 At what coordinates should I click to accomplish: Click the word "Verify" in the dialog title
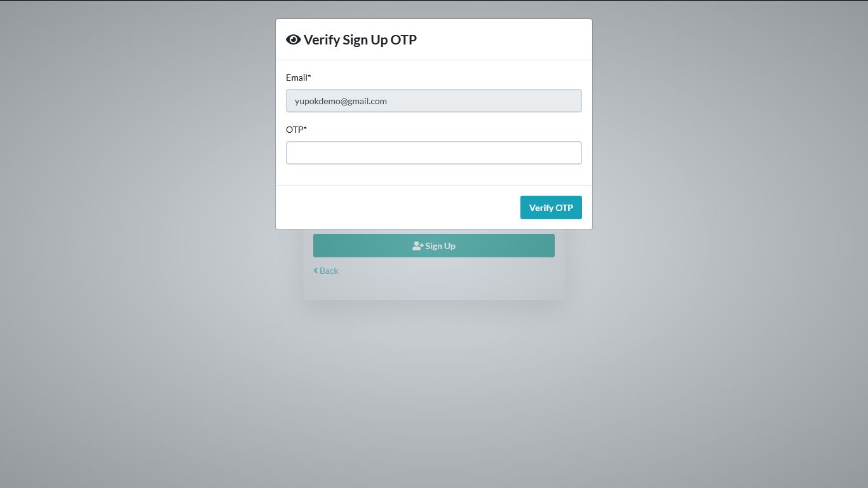[x=322, y=40]
